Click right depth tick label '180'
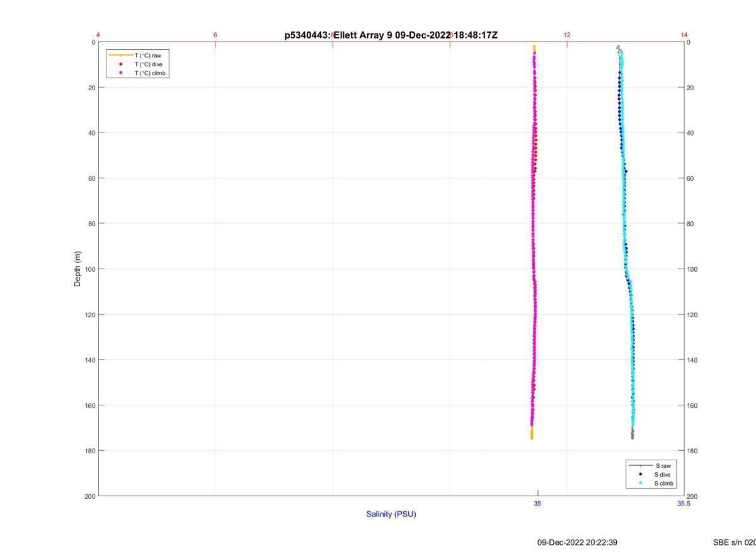The height and width of the screenshot is (558, 756). [693, 451]
